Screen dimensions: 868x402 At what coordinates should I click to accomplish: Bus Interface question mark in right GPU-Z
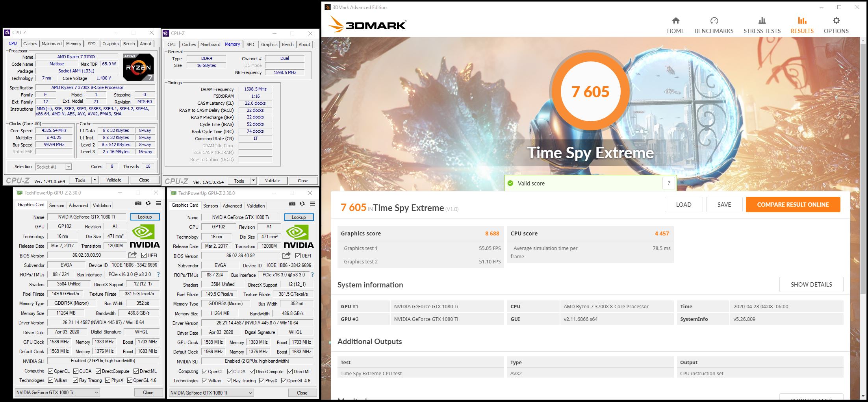coord(312,275)
